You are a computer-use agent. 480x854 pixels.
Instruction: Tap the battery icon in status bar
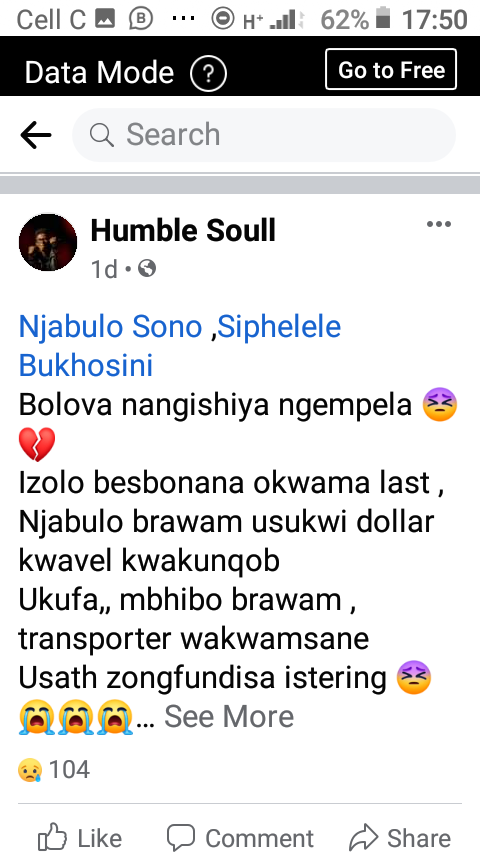coord(383,18)
